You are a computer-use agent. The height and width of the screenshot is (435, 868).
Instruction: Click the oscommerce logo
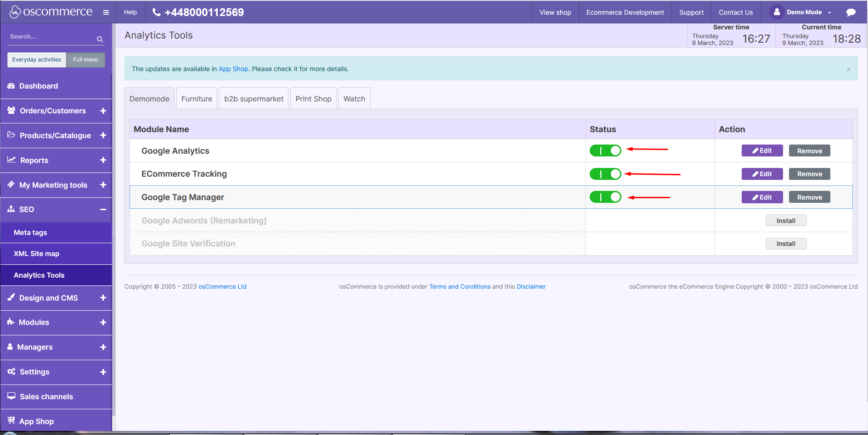click(x=51, y=12)
